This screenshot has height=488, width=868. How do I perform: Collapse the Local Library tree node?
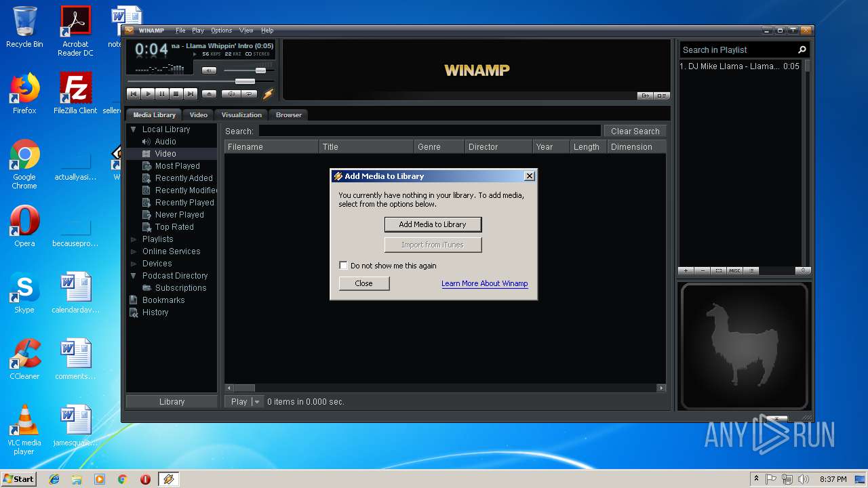click(134, 129)
